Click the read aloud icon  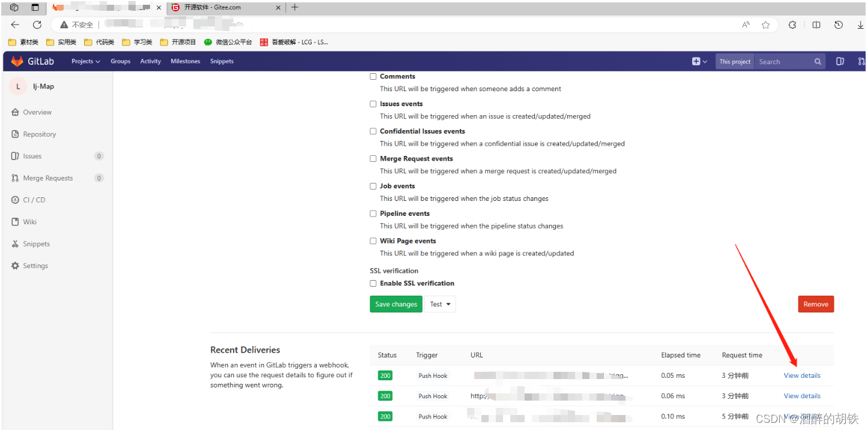(746, 25)
